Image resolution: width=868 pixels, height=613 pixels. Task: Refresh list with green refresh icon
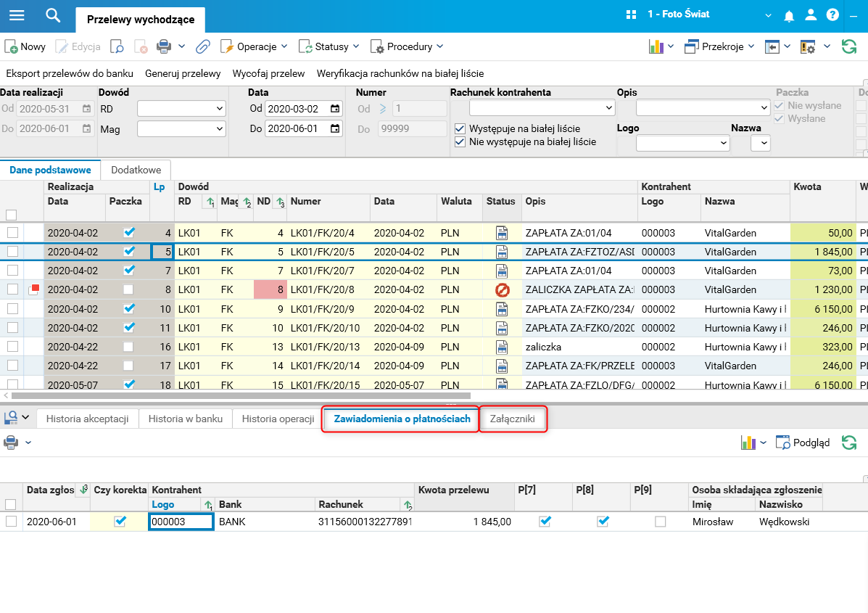[848, 46]
